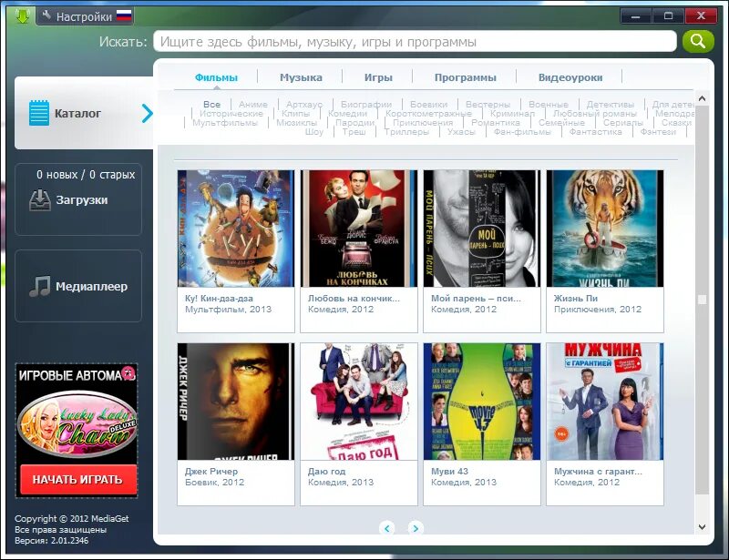This screenshot has height=560, width=729.
Task: Select the Боевики genre filter
Action: [428, 105]
